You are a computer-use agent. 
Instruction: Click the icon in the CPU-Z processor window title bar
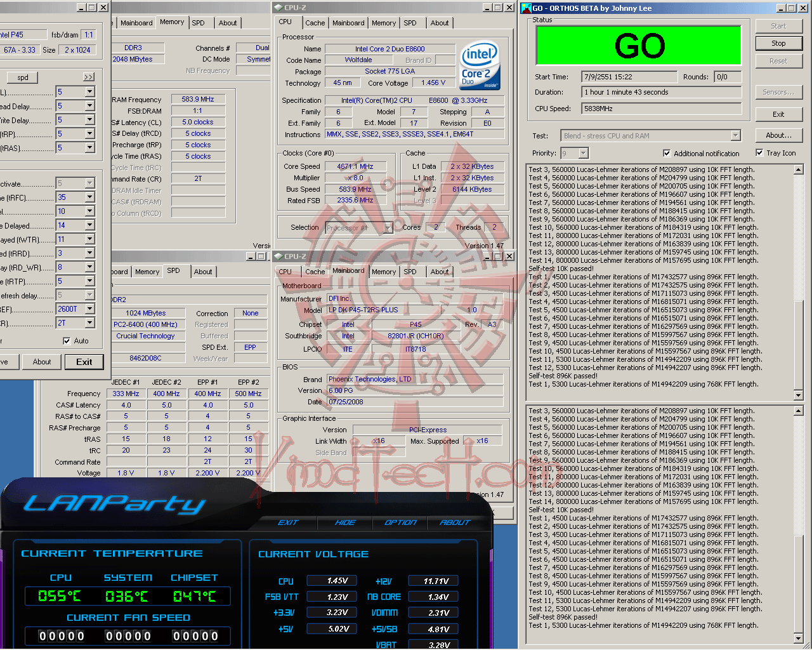[278, 8]
